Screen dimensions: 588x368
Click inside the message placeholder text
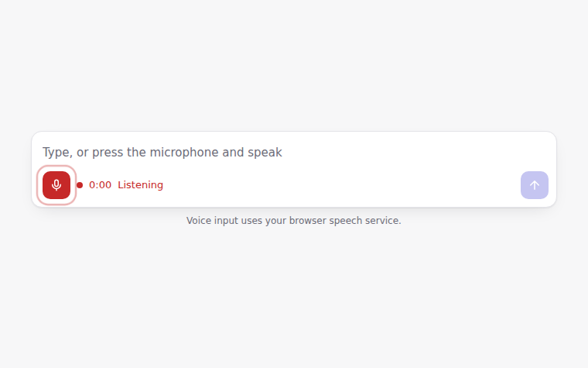point(162,153)
